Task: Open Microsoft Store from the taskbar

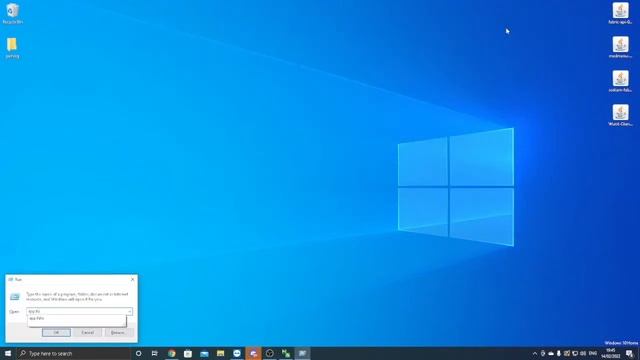Action: point(188,353)
